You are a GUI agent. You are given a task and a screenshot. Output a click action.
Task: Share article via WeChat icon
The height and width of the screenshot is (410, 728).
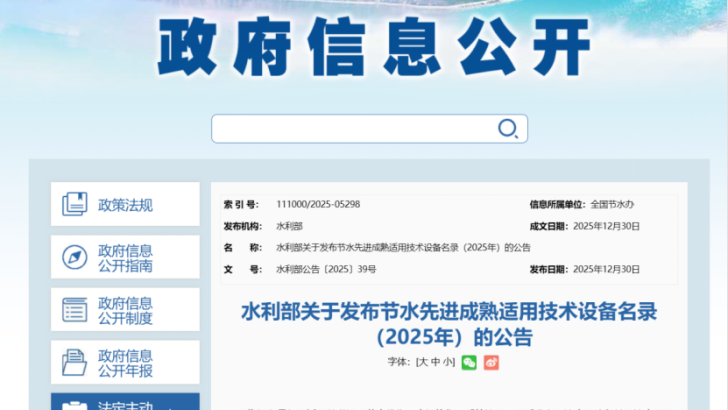tap(469, 362)
